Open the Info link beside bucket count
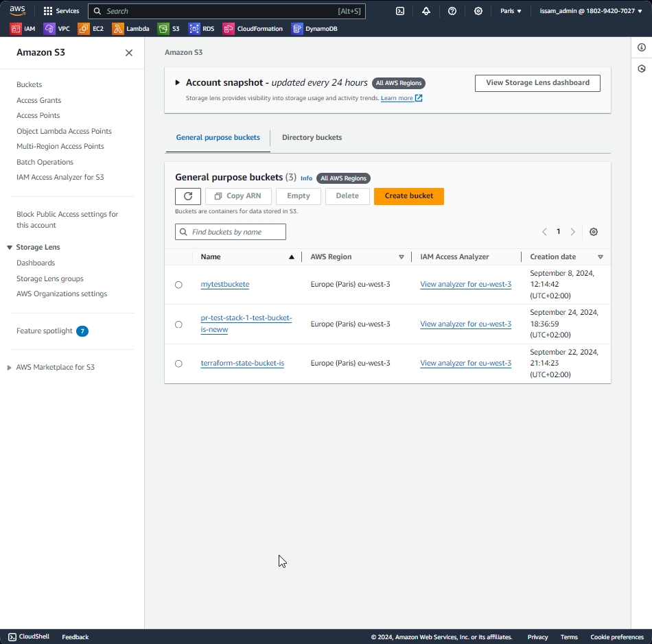Screen dimensions: 652x644 pyautogui.click(x=307, y=178)
